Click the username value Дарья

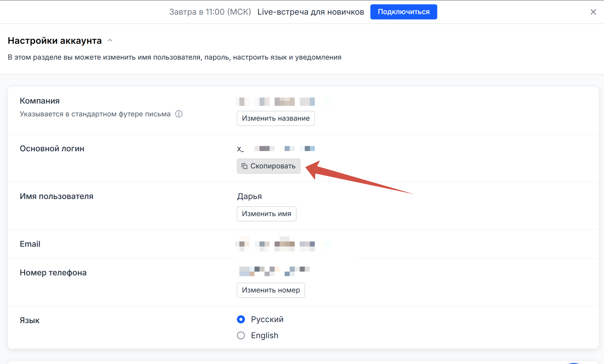click(249, 196)
